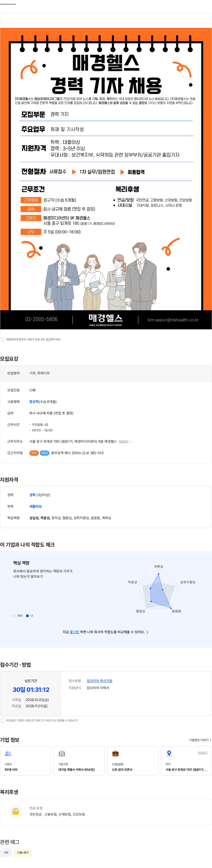Click the info icon beside the wrong-info notice
This screenshot has width=212, height=868.
[x=3, y=339]
